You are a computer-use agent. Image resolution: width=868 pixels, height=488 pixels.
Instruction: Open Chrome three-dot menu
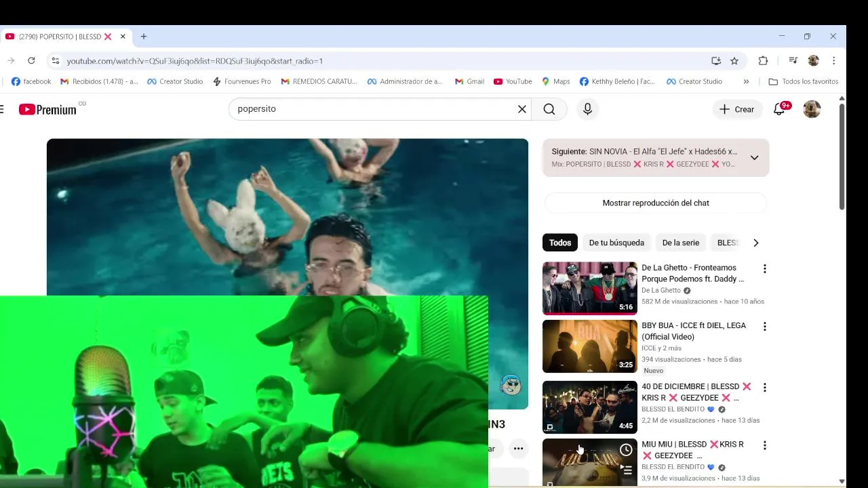click(833, 61)
